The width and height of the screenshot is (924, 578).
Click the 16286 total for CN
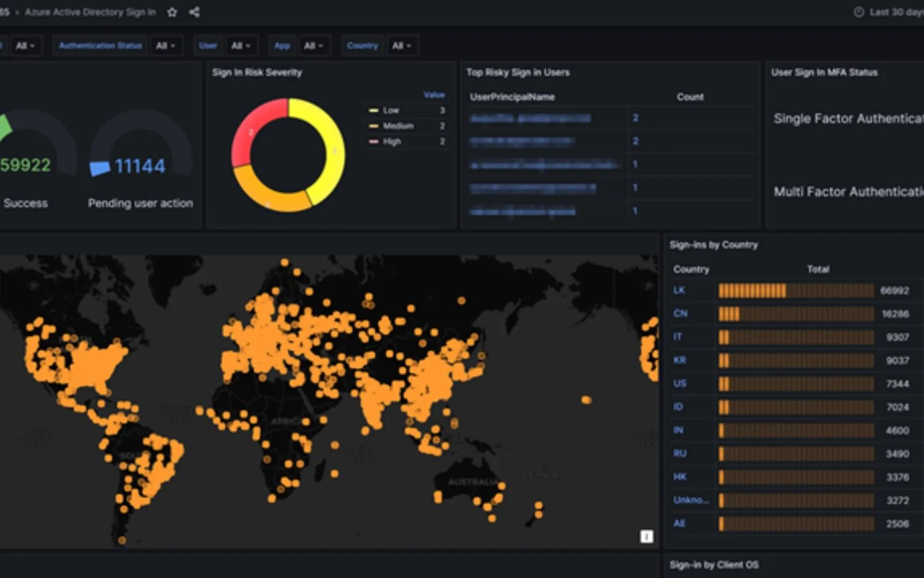tap(895, 314)
